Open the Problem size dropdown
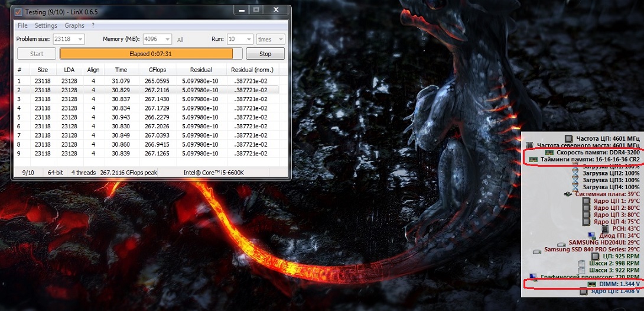The height and width of the screenshot is (311, 644). 80,39
